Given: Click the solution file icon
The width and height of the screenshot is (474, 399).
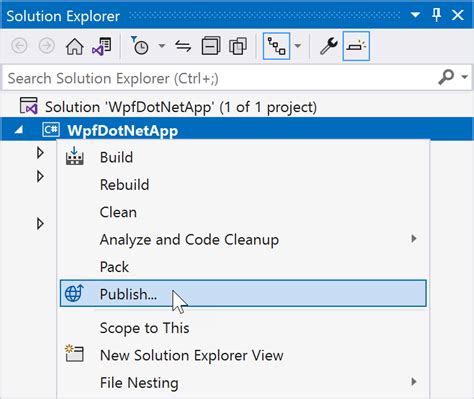Looking at the screenshot, I should click(x=28, y=106).
